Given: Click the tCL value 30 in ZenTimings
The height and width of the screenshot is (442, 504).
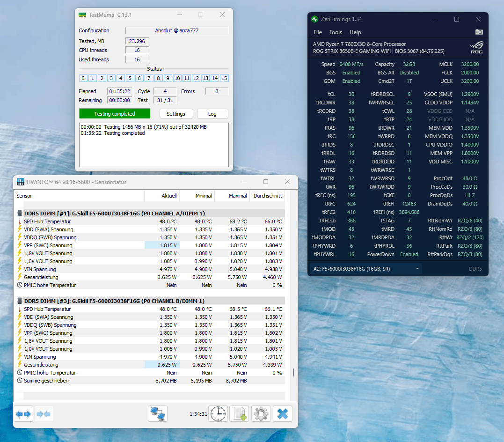Looking at the screenshot, I should [x=351, y=94].
